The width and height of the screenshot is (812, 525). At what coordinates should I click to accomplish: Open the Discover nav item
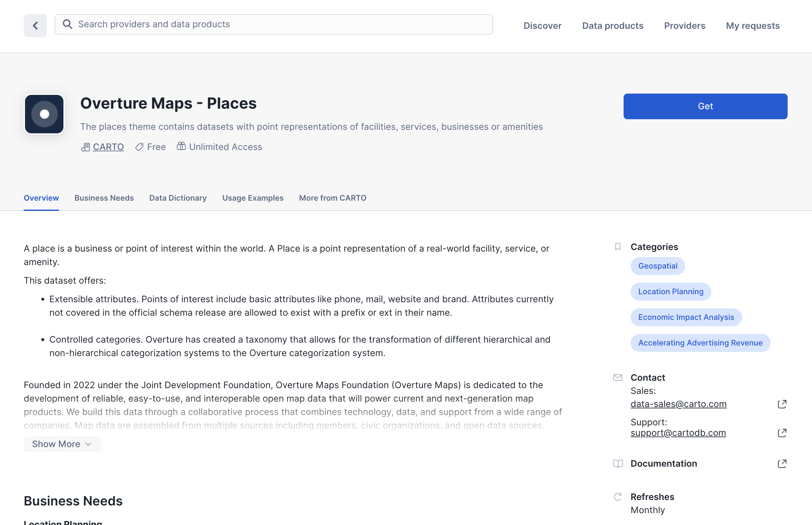coord(543,26)
